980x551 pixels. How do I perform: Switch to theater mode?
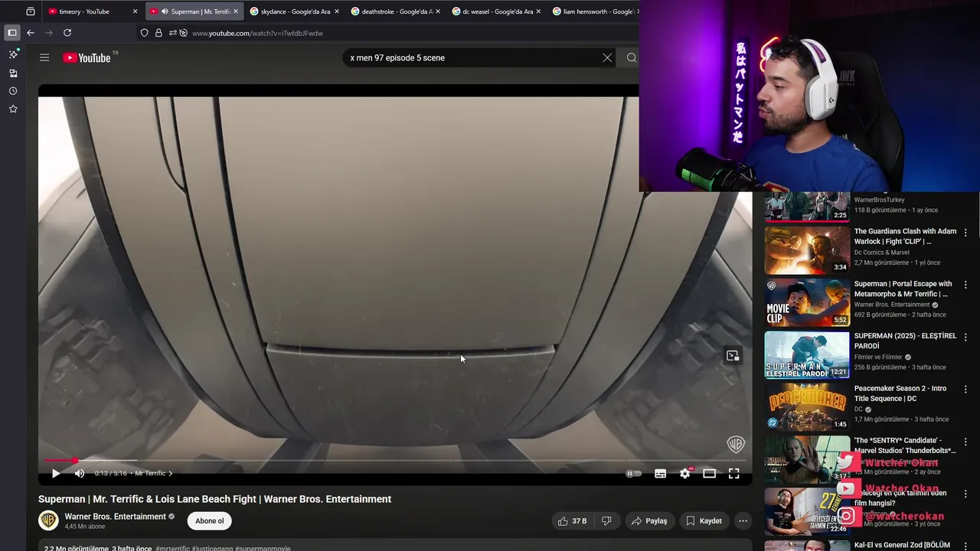coord(710,474)
